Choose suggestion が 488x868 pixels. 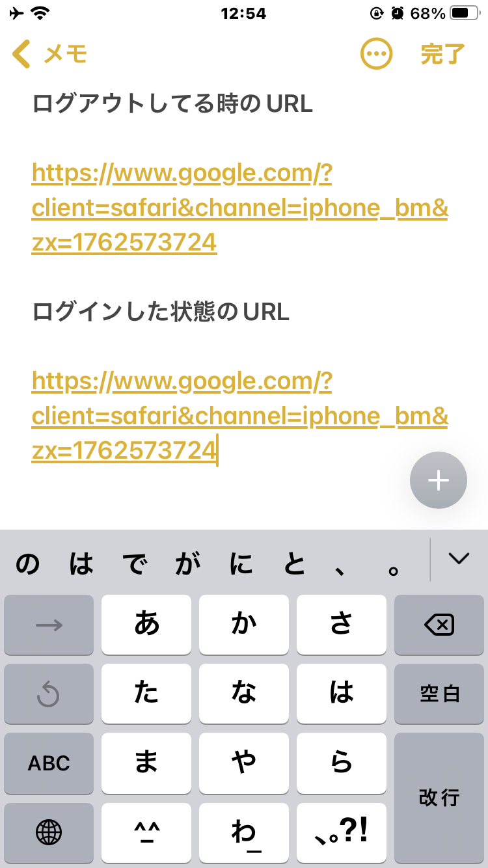click(x=188, y=564)
